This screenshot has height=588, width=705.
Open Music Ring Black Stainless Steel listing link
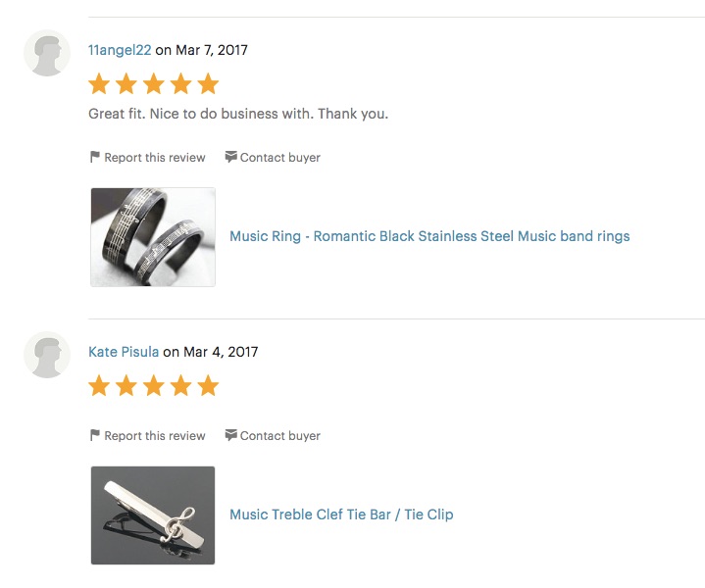[x=429, y=236]
